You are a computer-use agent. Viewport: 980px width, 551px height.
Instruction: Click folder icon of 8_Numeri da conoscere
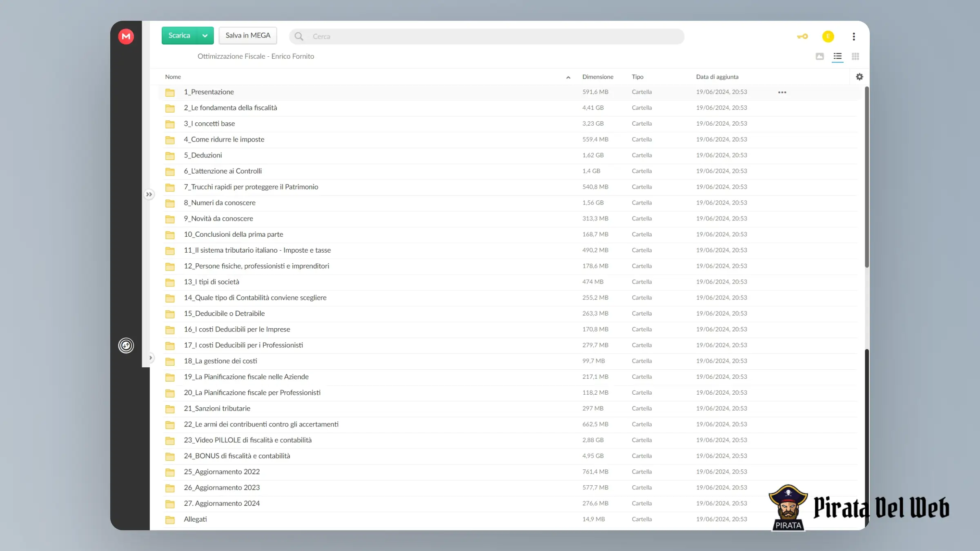(x=170, y=203)
